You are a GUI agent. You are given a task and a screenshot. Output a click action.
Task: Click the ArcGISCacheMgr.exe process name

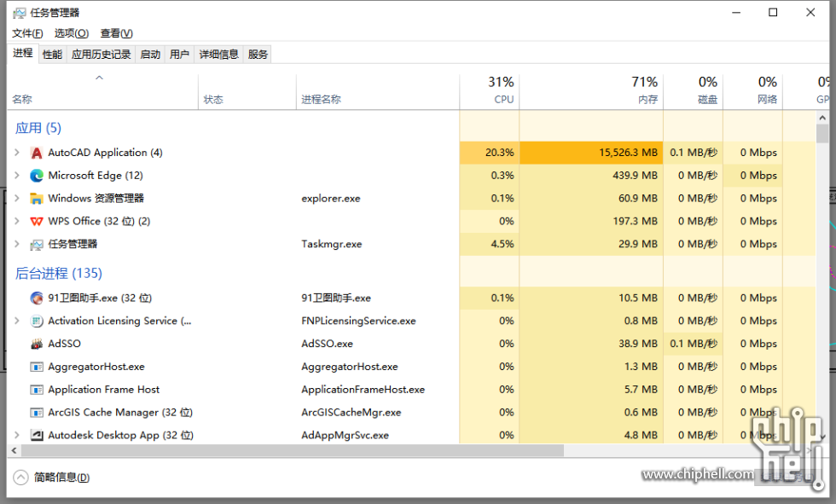(351, 413)
